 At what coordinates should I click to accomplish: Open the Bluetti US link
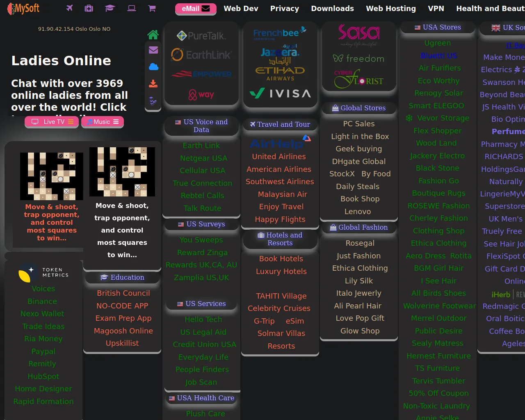tap(439, 56)
